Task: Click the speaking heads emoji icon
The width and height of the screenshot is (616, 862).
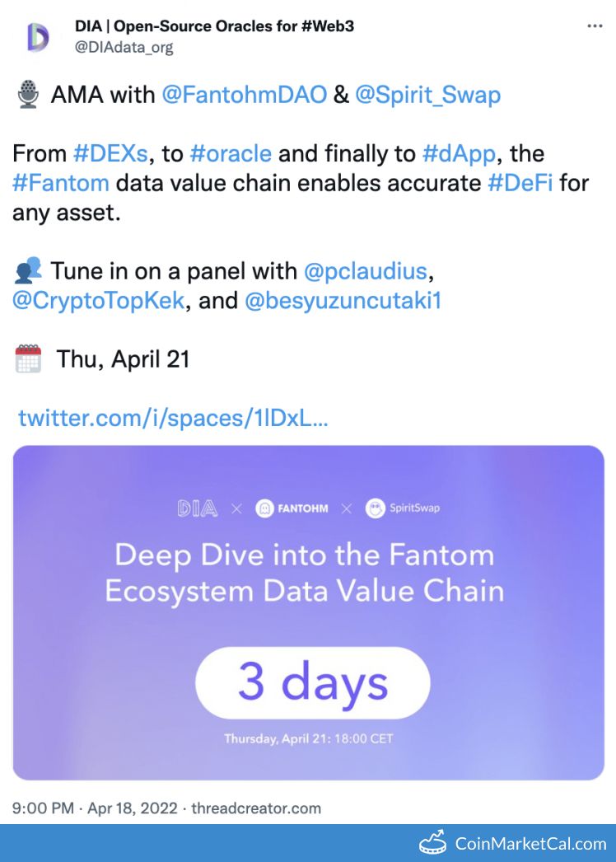Action: [x=28, y=269]
